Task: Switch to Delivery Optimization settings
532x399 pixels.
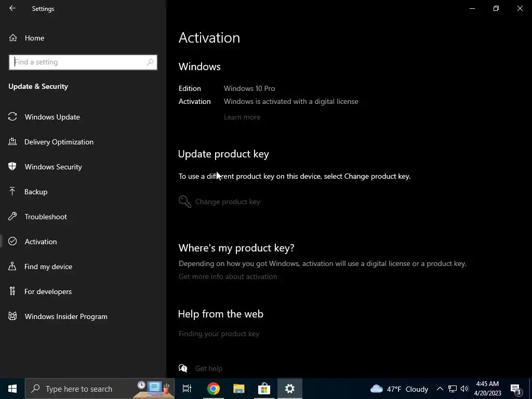Action: point(59,142)
